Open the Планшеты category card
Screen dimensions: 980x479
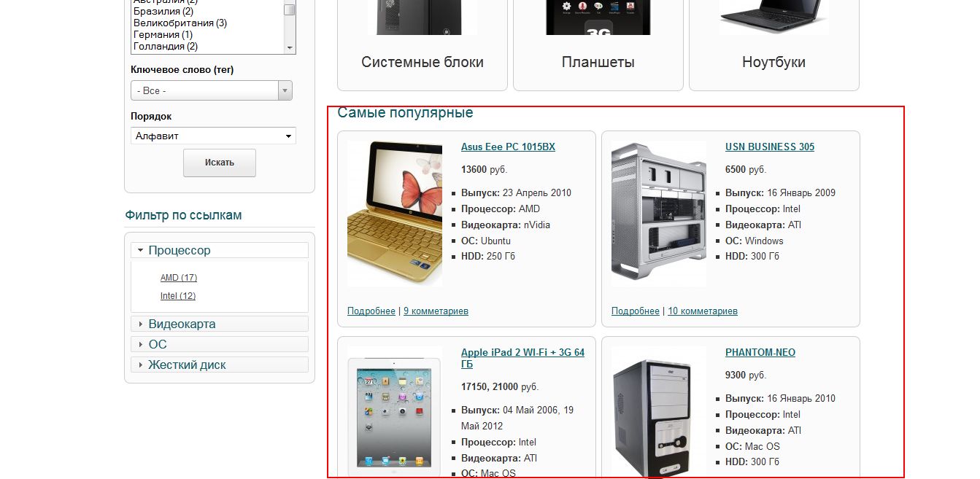point(598,44)
